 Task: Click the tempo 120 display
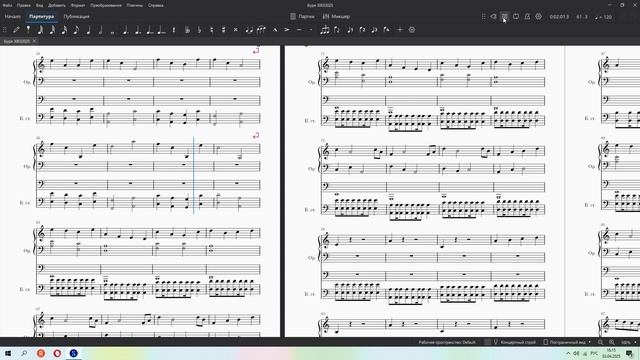(603, 17)
